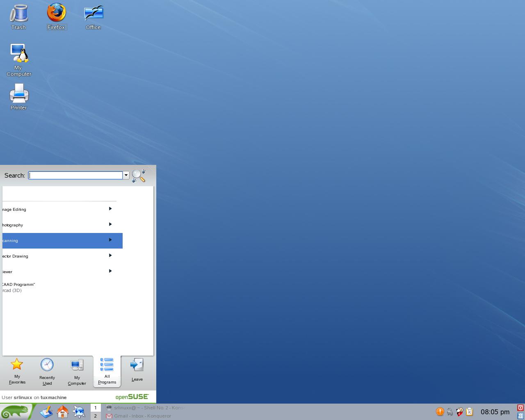525x420 pixels.
Task: Click into the Search text field
Action: coord(75,176)
